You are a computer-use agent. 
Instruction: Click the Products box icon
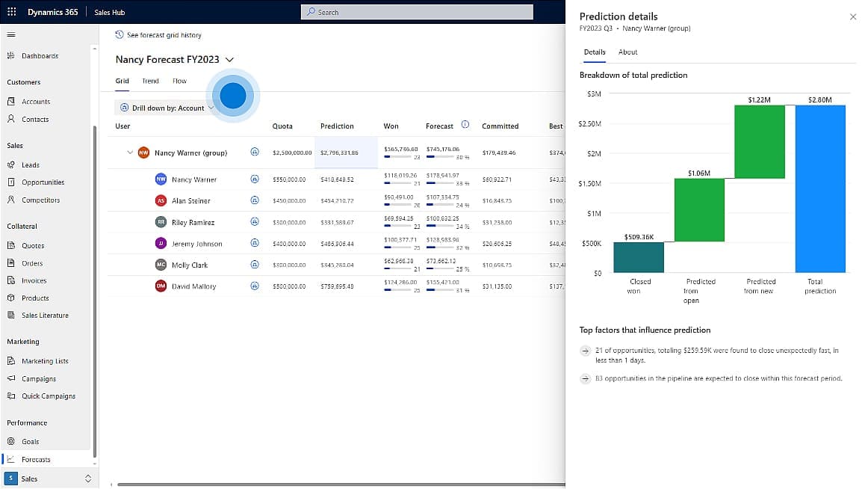tap(11, 298)
